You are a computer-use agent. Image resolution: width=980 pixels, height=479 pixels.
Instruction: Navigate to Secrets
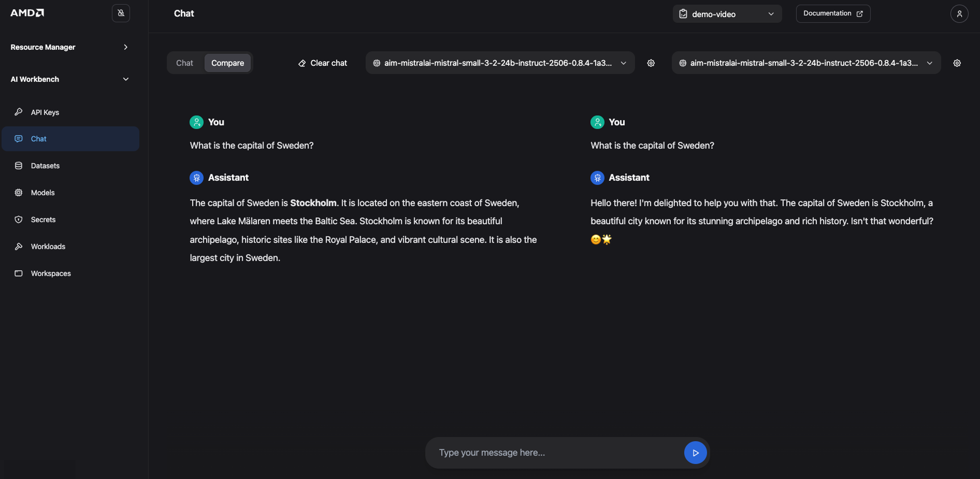[43, 220]
